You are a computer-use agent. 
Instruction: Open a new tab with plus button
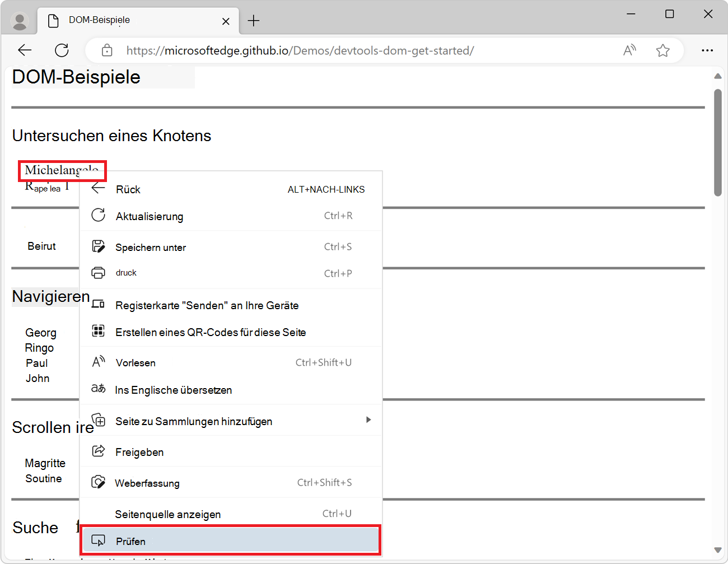coord(254,21)
